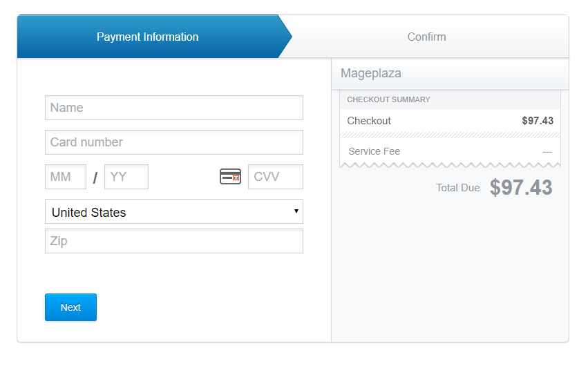
Task: Click the Service Fee row label
Action: 374,151
